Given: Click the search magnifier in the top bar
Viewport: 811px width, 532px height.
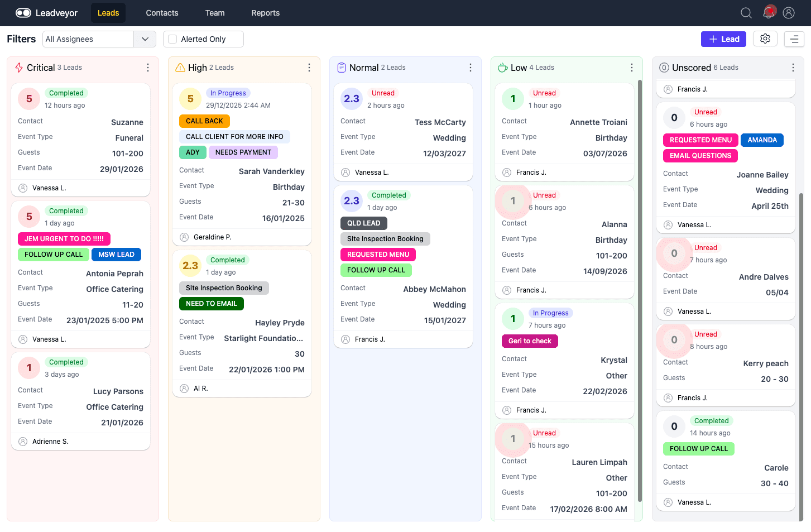Looking at the screenshot, I should (746, 12).
